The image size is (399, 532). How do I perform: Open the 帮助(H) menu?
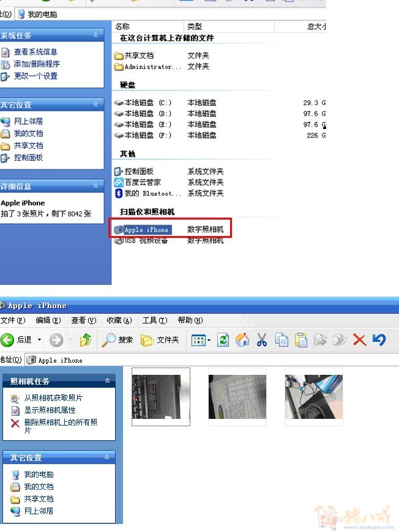(x=190, y=320)
